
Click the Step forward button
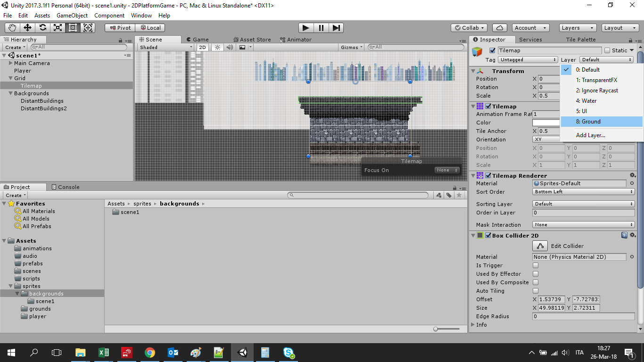336,28
